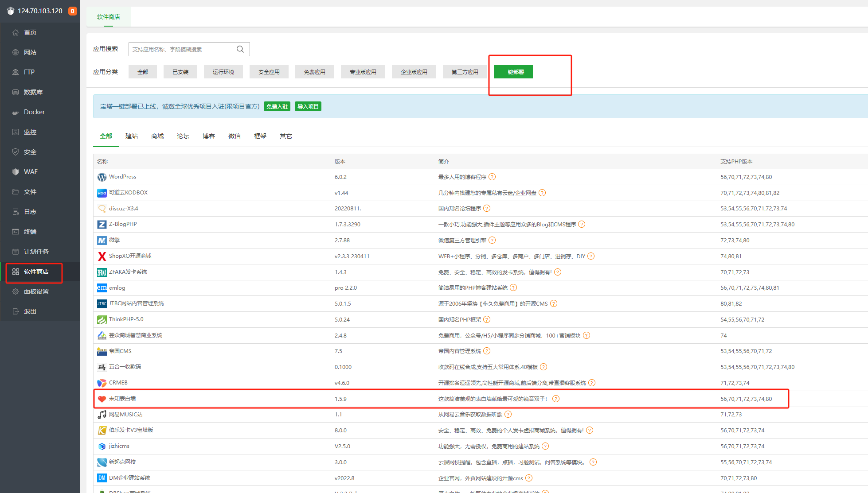Click the 网站 globe icon in sidebar

click(x=16, y=52)
